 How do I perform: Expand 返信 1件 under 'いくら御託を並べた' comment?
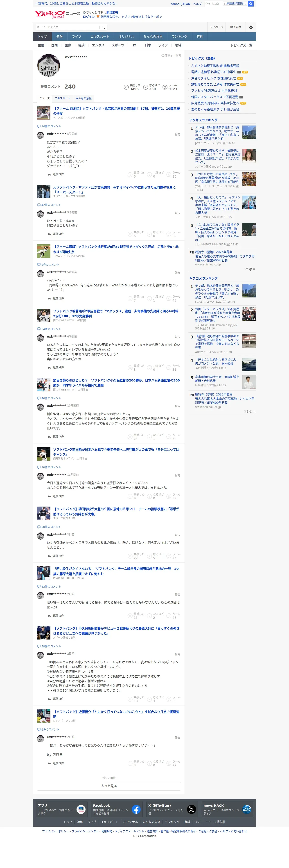[x=56, y=556]
